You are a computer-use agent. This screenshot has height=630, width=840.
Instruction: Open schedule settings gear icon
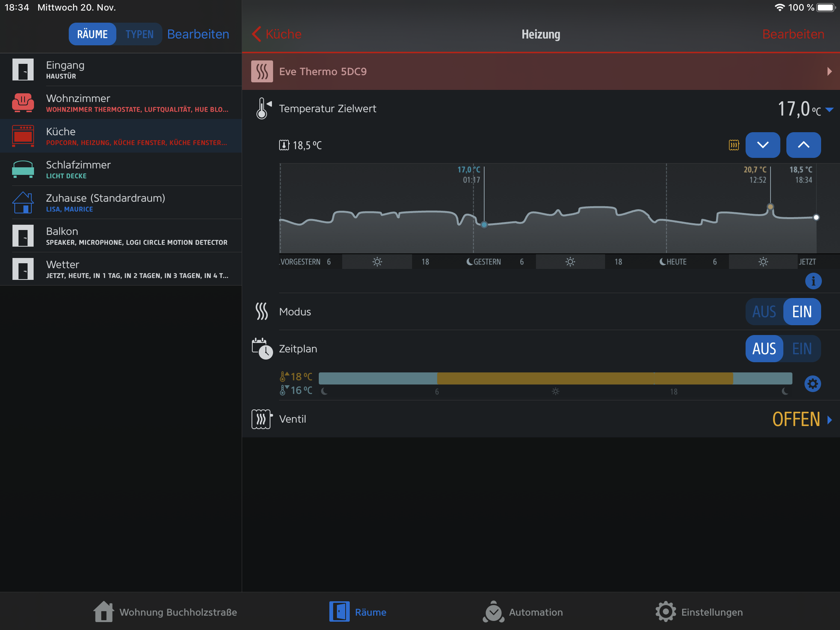pos(812,384)
